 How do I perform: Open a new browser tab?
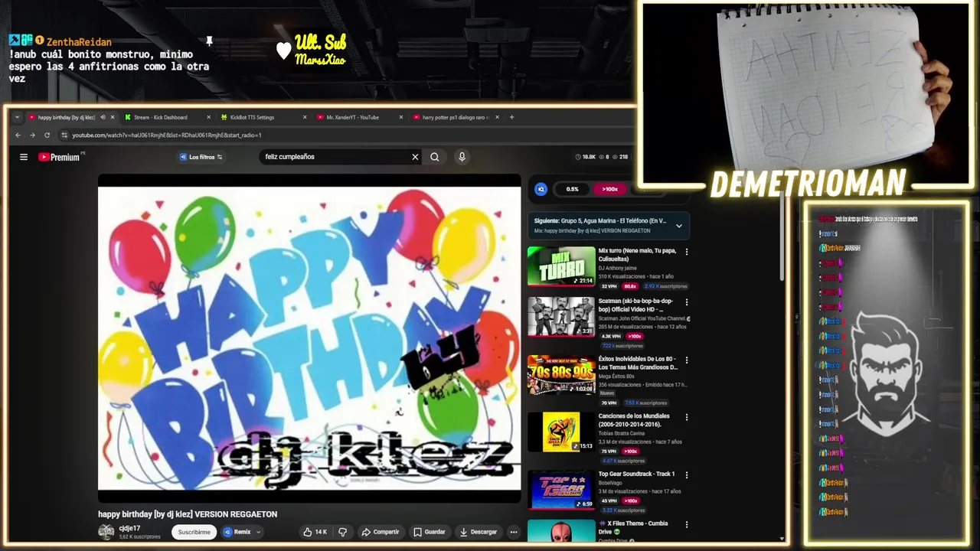[x=512, y=117]
